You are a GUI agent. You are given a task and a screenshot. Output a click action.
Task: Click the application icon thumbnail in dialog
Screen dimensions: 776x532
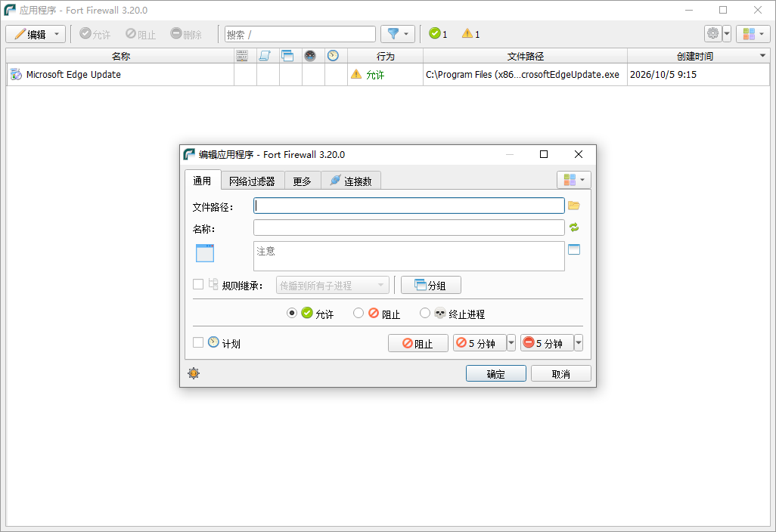[205, 253]
